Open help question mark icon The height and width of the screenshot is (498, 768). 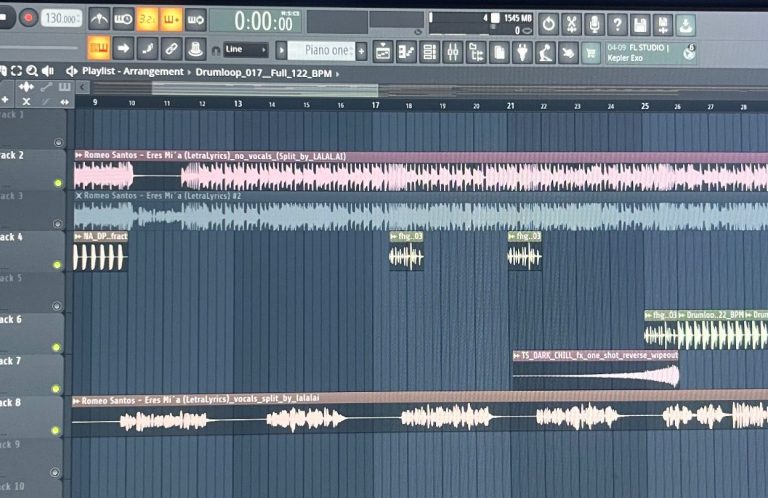coord(618,24)
